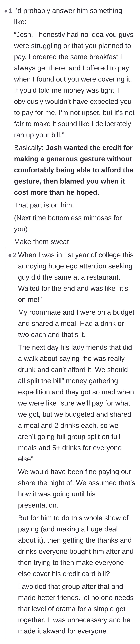Click the blue vertical thread line beside the reply
The width and height of the screenshot is (140, 644).
[5, 442]
